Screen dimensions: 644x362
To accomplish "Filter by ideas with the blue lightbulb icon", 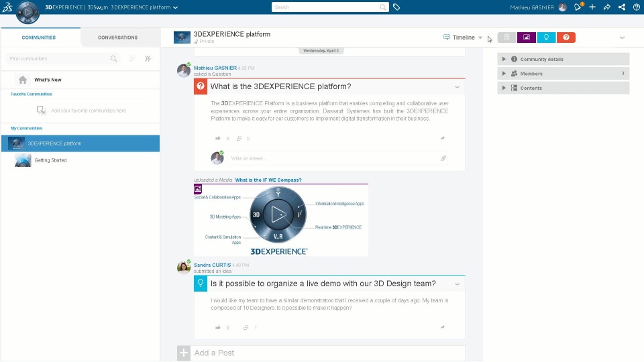I will (546, 38).
